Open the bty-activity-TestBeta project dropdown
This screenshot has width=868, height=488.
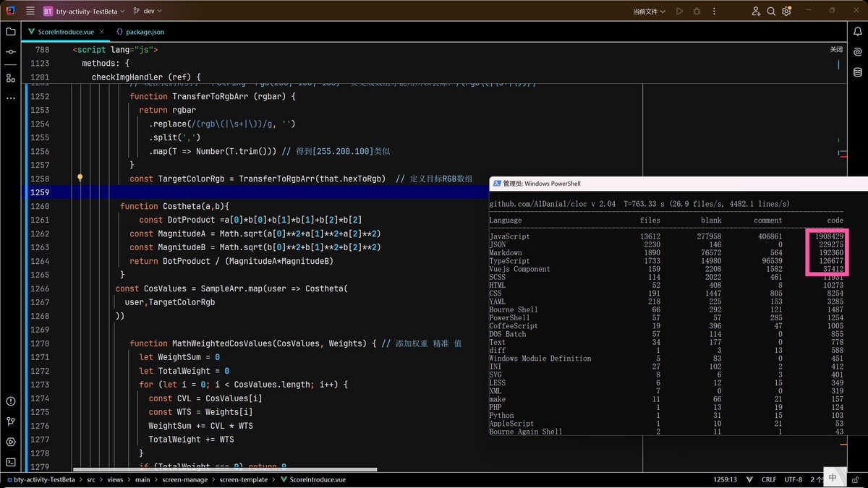click(x=83, y=11)
